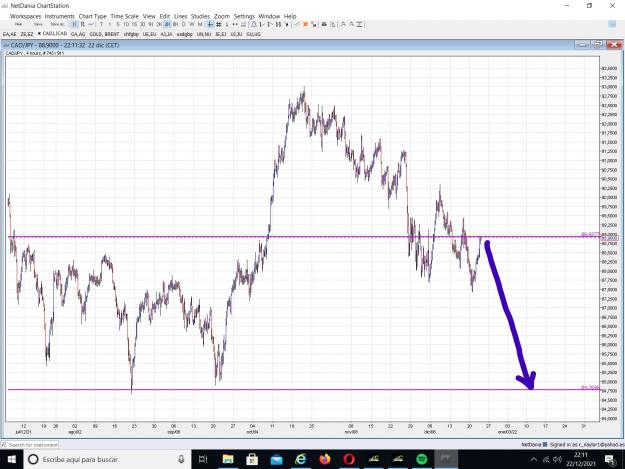
Task: Switch time scale to Daily (D)
Action: click(183, 24)
